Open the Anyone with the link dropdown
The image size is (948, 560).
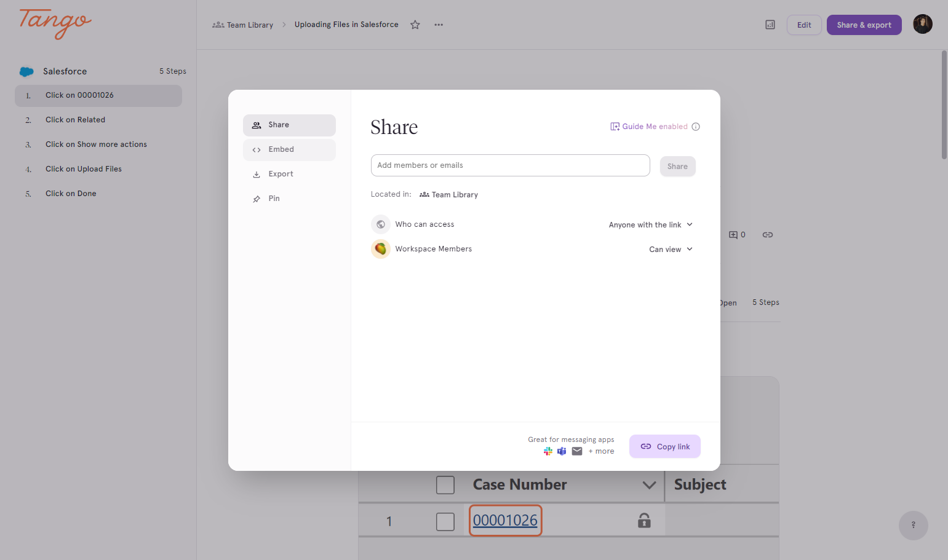click(651, 225)
